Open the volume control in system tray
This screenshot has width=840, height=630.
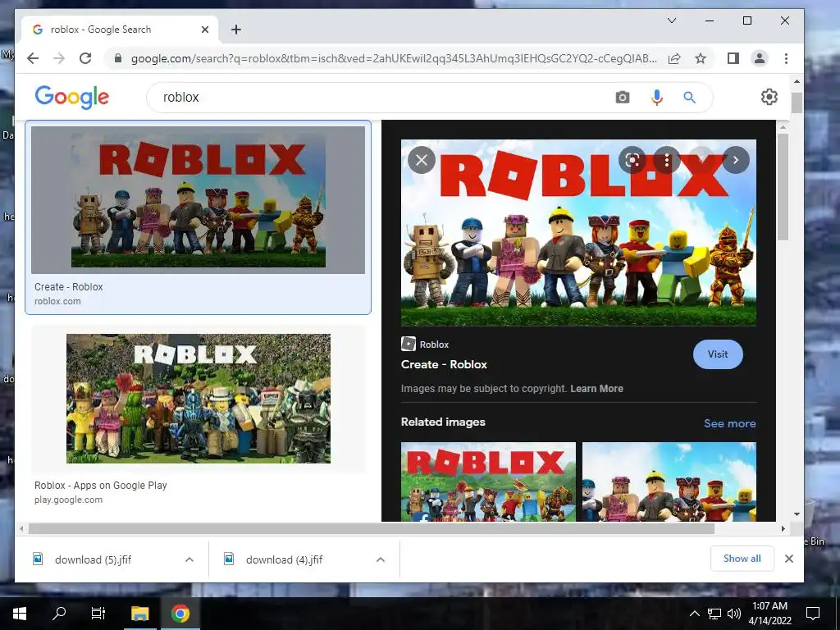(734, 614)
